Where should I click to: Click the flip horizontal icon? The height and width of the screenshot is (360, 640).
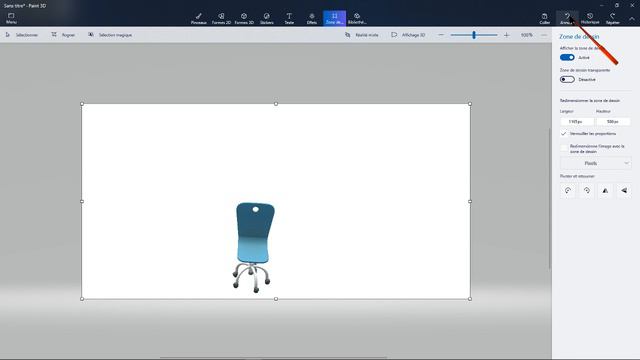click(605, 191)
